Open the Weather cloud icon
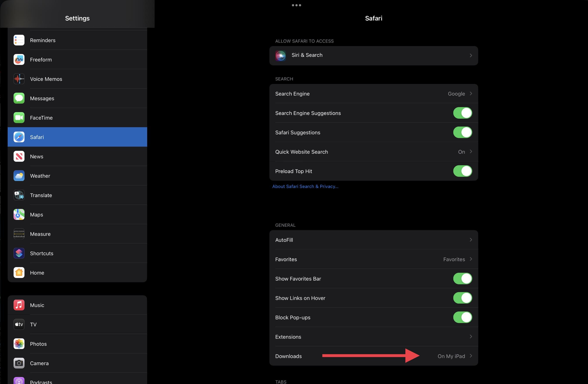 [19, 176]
